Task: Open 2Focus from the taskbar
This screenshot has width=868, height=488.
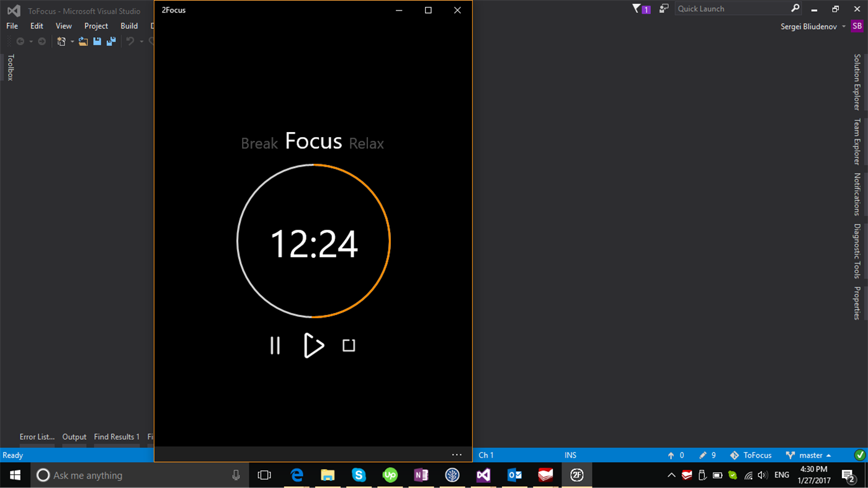Action: click(576, 475)
